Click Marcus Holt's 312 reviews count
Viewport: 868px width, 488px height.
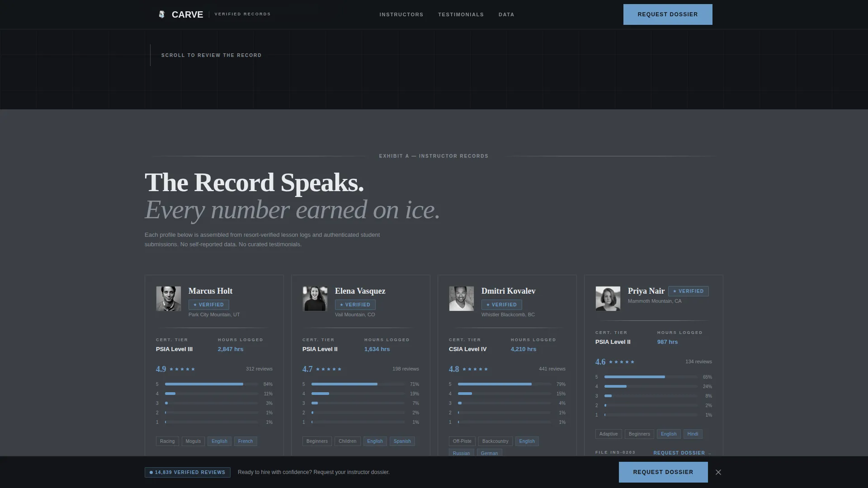point(259,369)
